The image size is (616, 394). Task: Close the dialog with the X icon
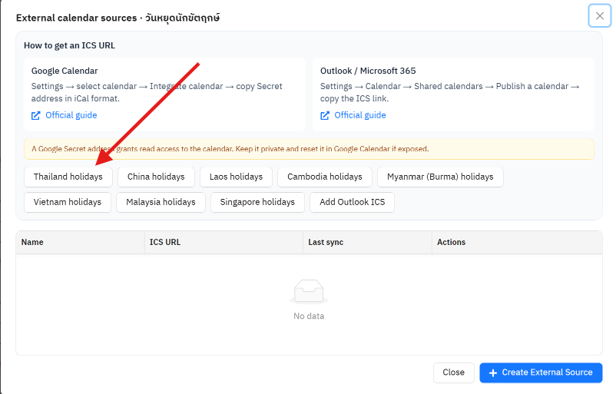pos(600,16)
